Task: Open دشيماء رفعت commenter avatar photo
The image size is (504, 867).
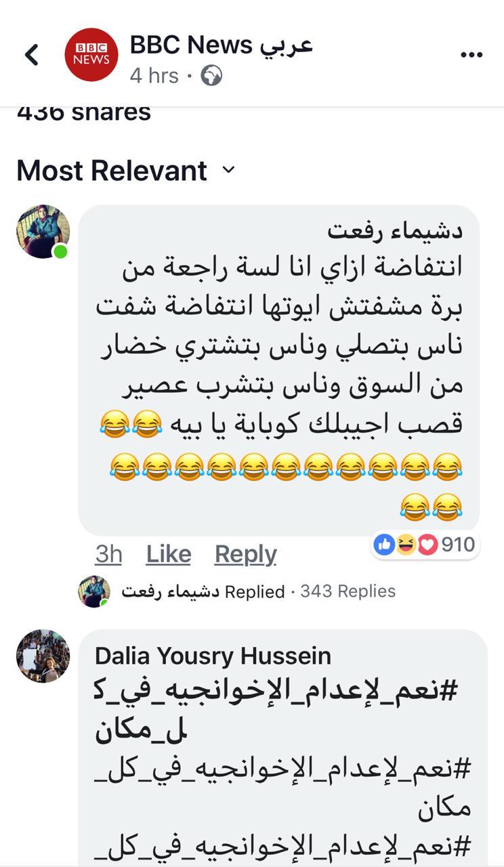Action: [43, 232]
